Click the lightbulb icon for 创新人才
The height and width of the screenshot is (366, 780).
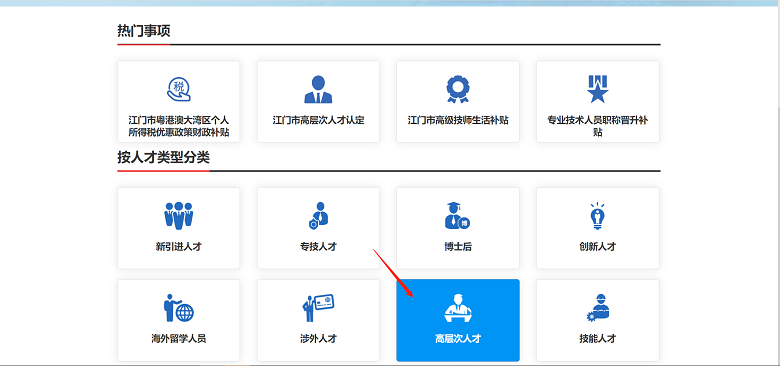pos(597,216)
